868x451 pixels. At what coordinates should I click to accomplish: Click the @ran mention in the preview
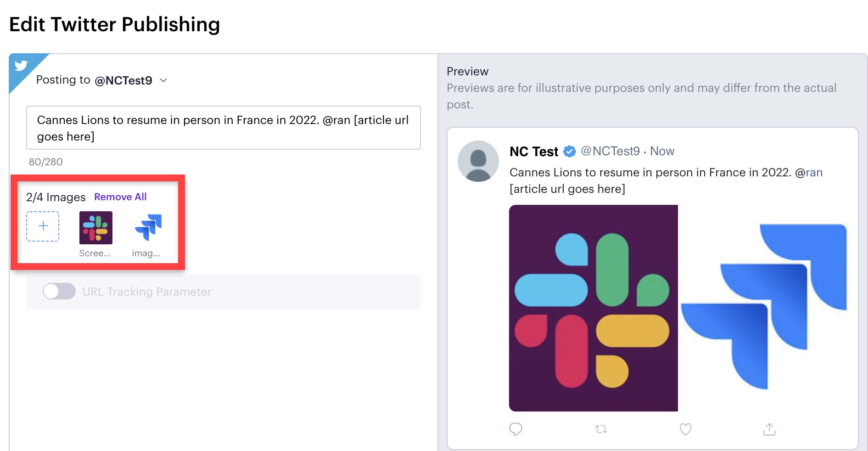[x=809, y=172]
